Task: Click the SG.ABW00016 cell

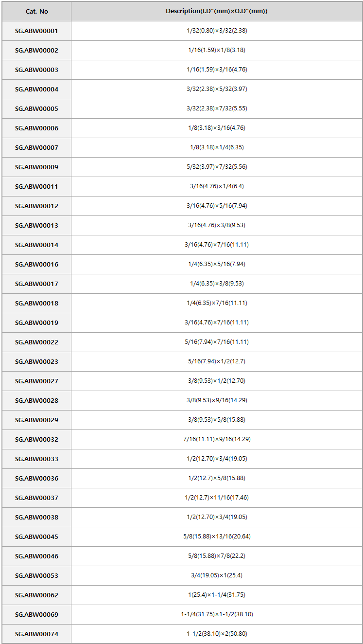Action: (36, 264)
